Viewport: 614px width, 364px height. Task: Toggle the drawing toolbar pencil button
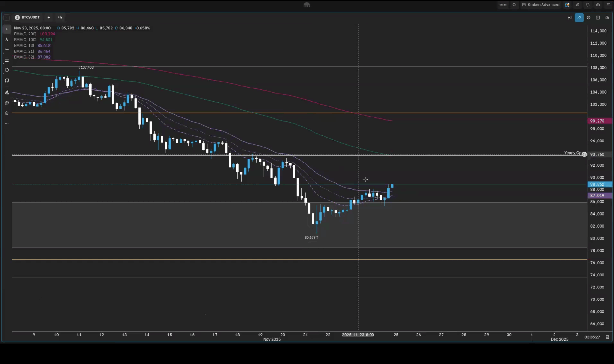point(579,18)
